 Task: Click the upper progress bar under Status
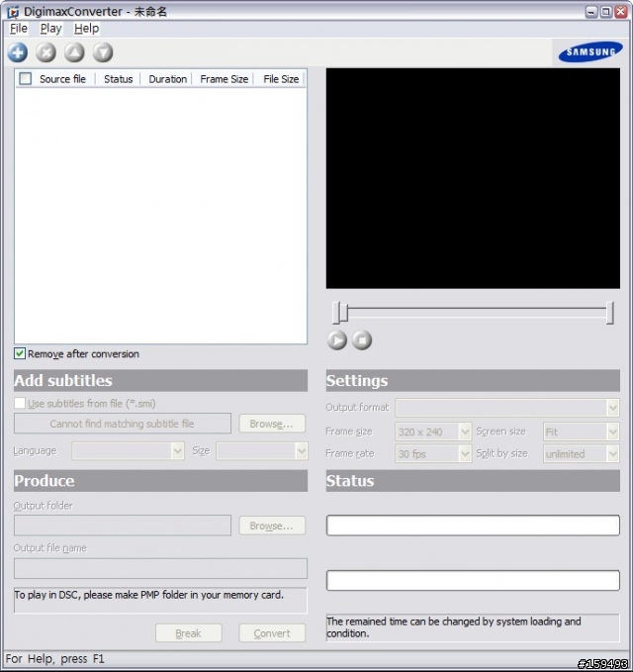tap(473, 526)
